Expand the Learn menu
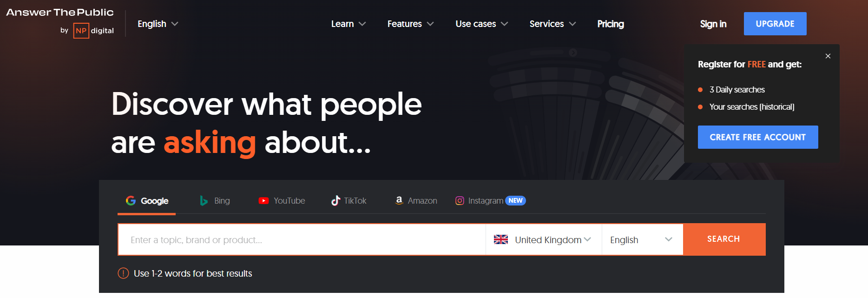 [349, 24]
